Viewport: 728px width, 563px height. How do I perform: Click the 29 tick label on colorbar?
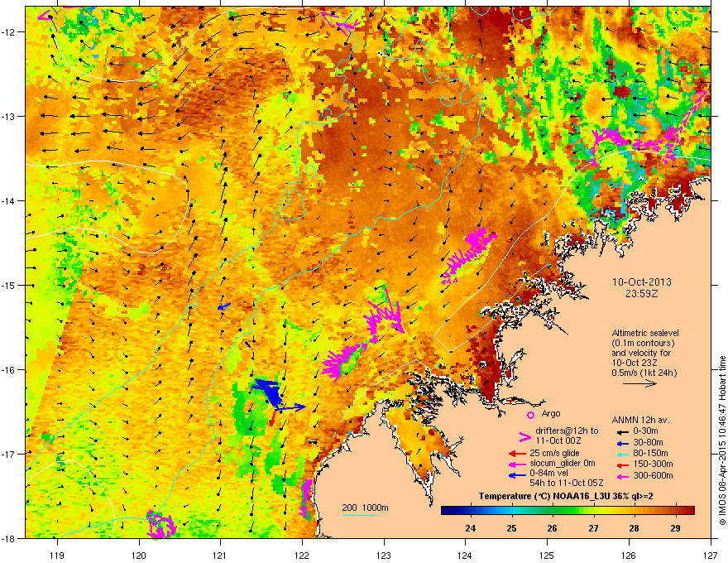[676, 528]
